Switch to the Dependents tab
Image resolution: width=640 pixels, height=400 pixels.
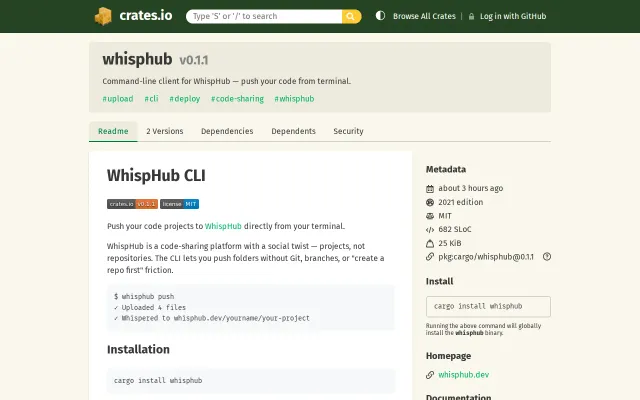293,131
